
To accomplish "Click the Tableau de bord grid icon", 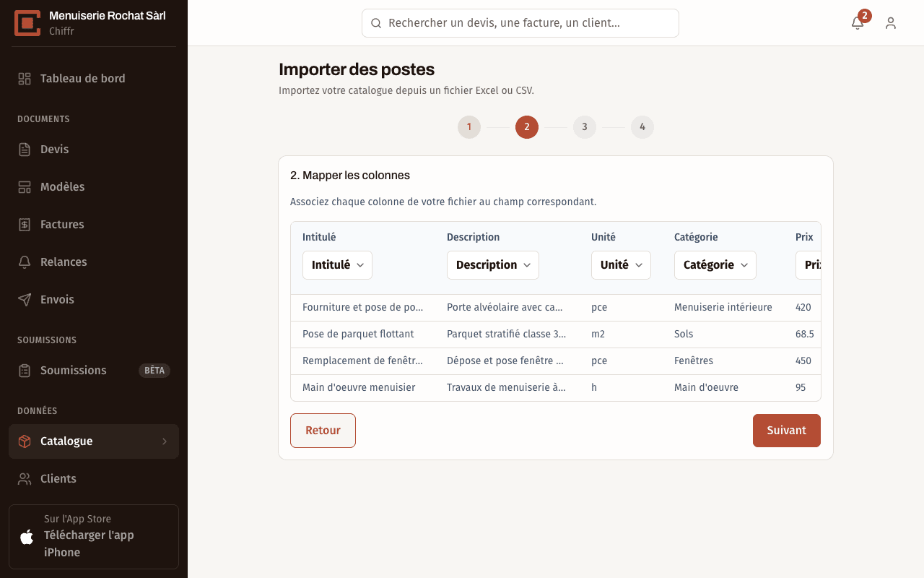I will [25, 79].
